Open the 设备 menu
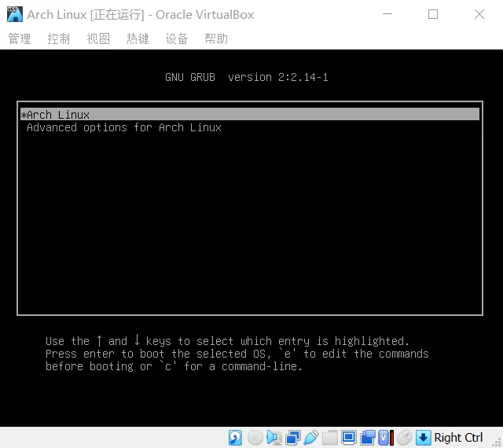503x448 pixels. coord(177,39)
